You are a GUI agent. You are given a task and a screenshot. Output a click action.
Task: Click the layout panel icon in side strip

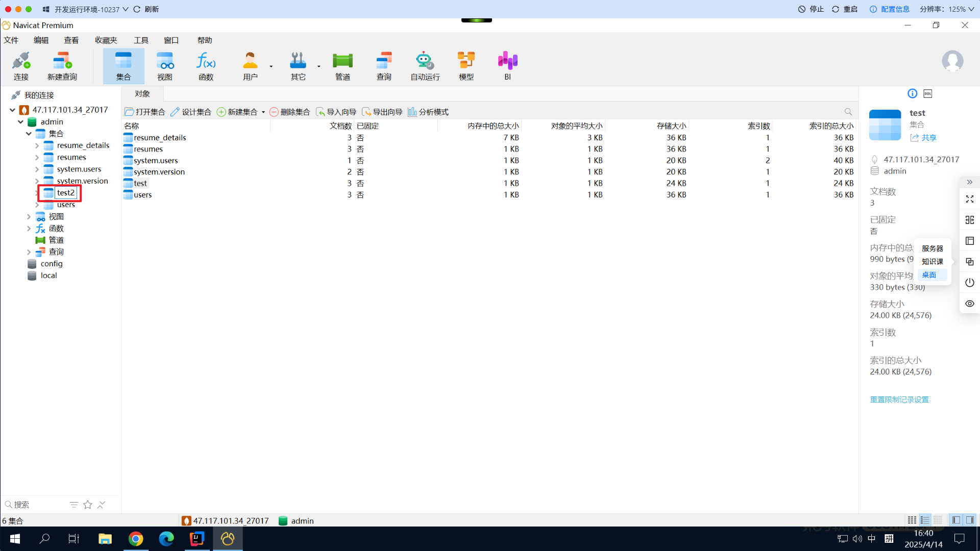(970, 241)
